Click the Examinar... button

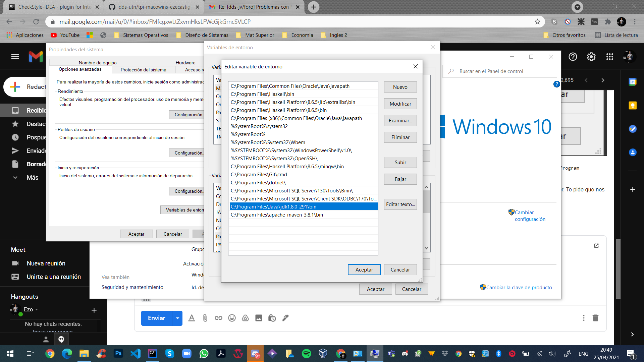[400, 121]
